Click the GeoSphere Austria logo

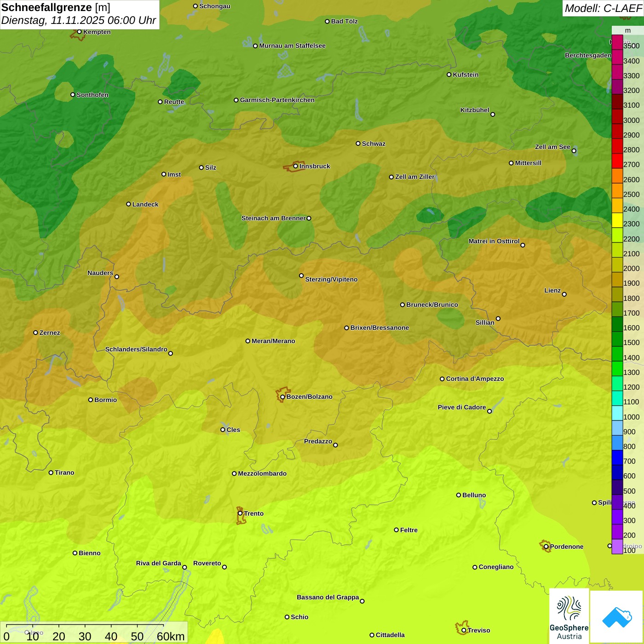click(x=569, y=616)
